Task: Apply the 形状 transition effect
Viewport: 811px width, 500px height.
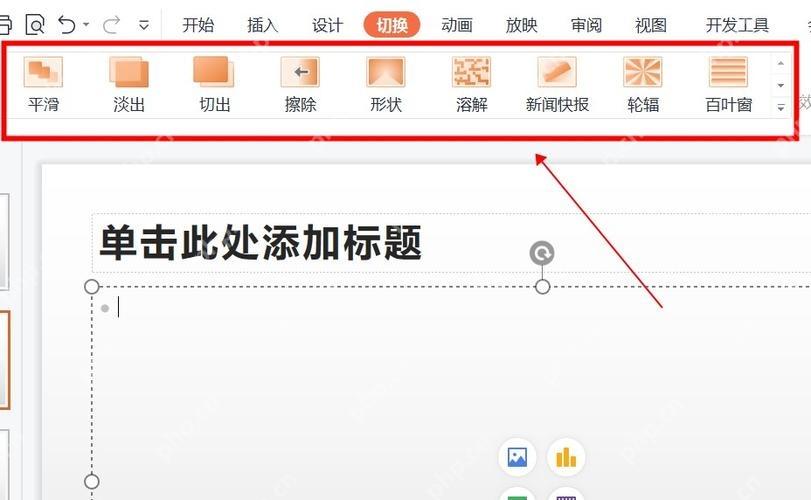Action: point(386,85)
